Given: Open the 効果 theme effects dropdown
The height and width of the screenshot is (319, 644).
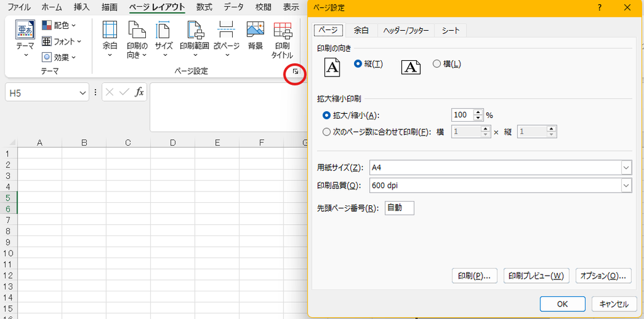Looking at the screenshot, I should pos(59,57).
